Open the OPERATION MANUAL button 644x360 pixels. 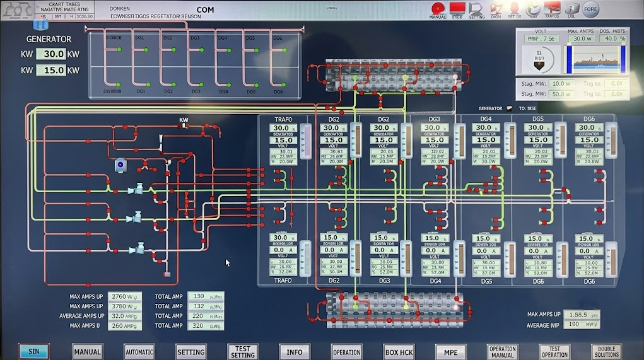click(x=502, y=352)
